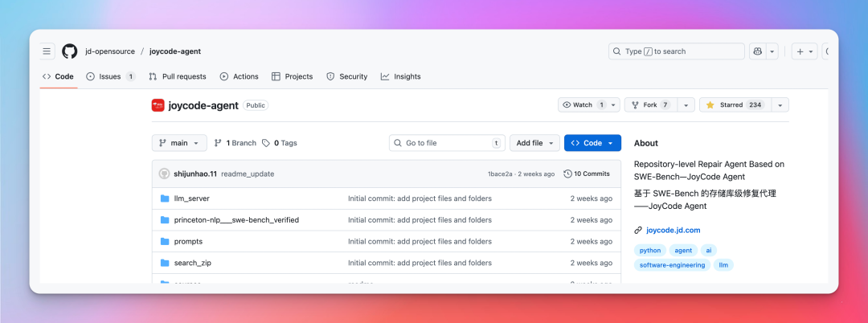868x323 pixels.
Task: Focus the Go to file field
Action: [x=447, y=143]
